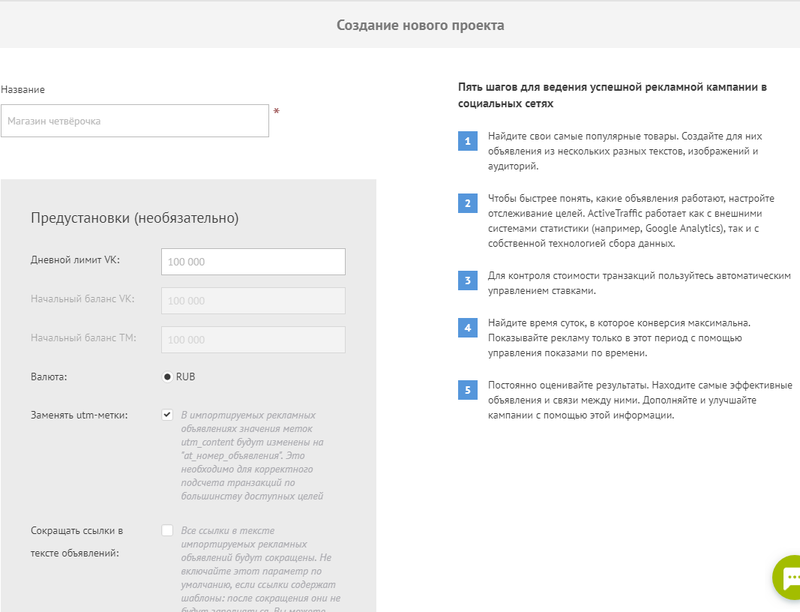This screenshot has height=612, width=800.
Task: Uncheck the 'Заменять utm-метки' checkbox
Action: coord(167,415)
